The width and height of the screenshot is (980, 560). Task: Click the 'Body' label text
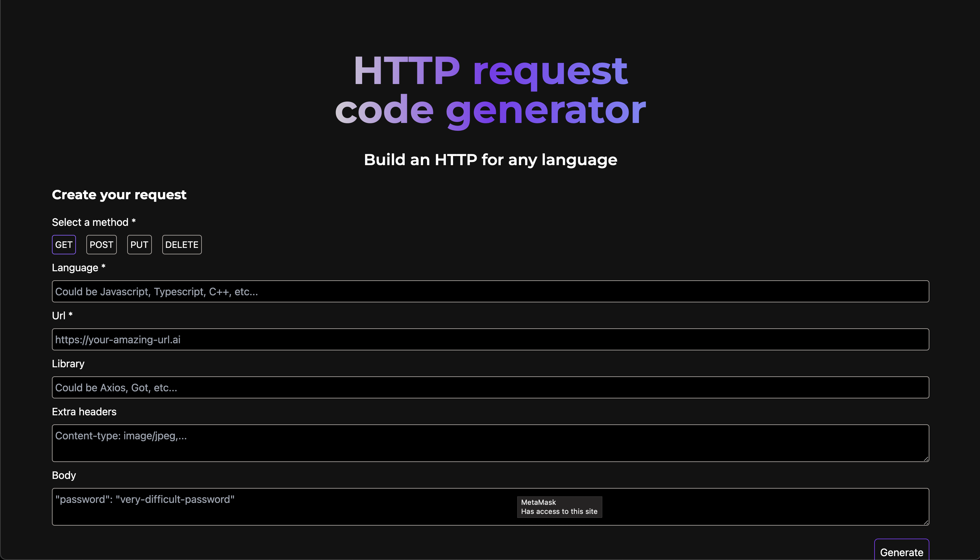click(64, 475)
